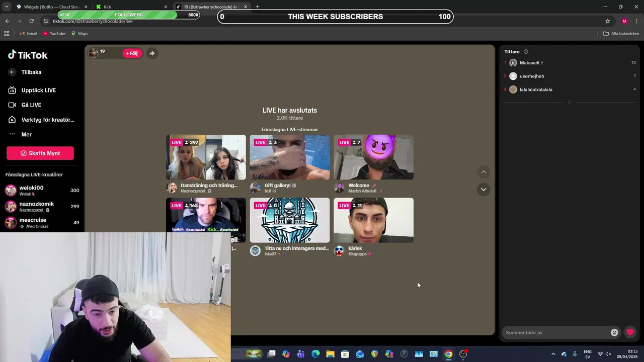Image resolution: width=644 pixels, height=362 pixels.
Task: Click the streamer profile avatar labeled 19
Action: 93,53
